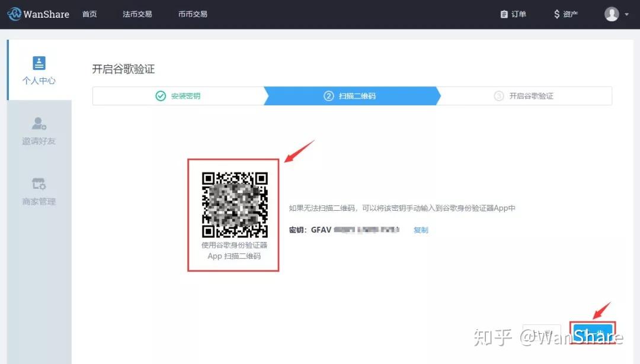Click the 密钥 GFAV key text
Viewport: 640px width, 364px height.
click(344, 230)
